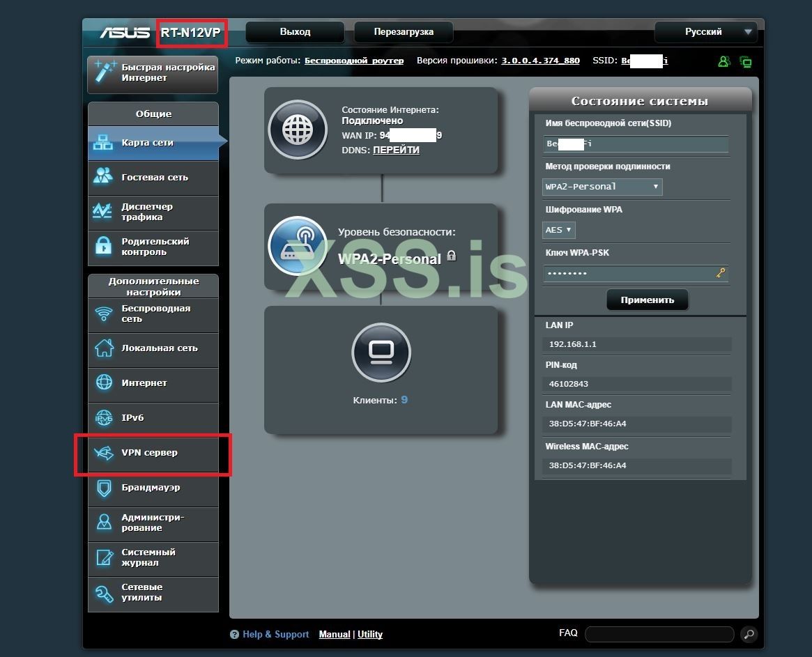Click the Перезагрузка reboot button
This screenshot has height=657, width=812.
(x=404, y=32)
